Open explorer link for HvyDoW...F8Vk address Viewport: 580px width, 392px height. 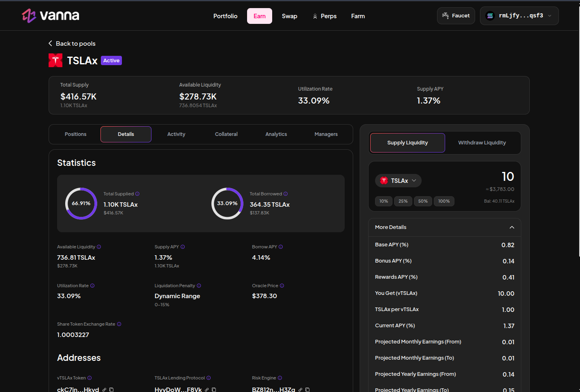(x=207, y=390)
